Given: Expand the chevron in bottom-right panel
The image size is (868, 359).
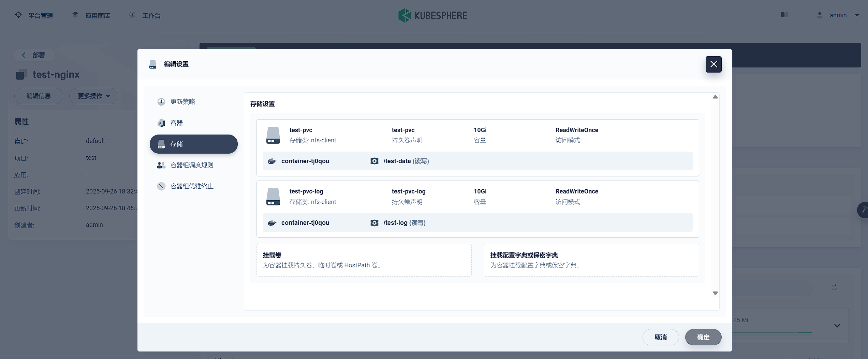Looking at the screenshot, I should (837, 326).
